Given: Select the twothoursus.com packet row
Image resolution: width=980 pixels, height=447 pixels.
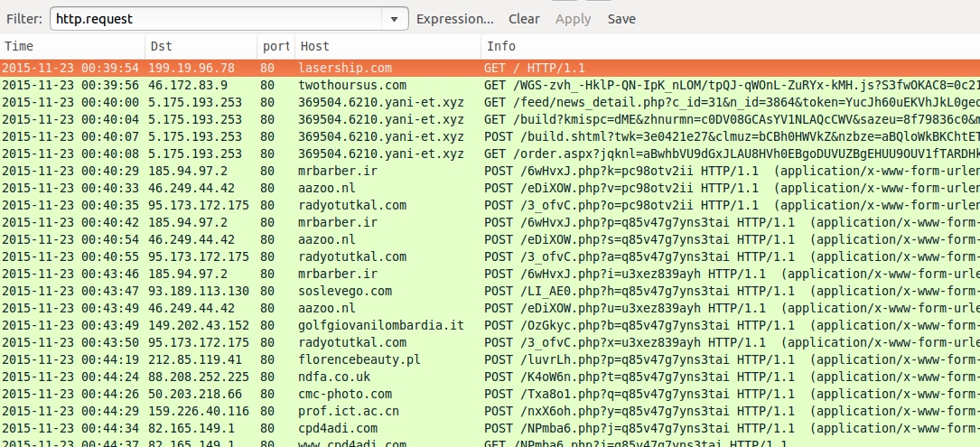Looking at the screenshot, I should click(x=352, y=85).
